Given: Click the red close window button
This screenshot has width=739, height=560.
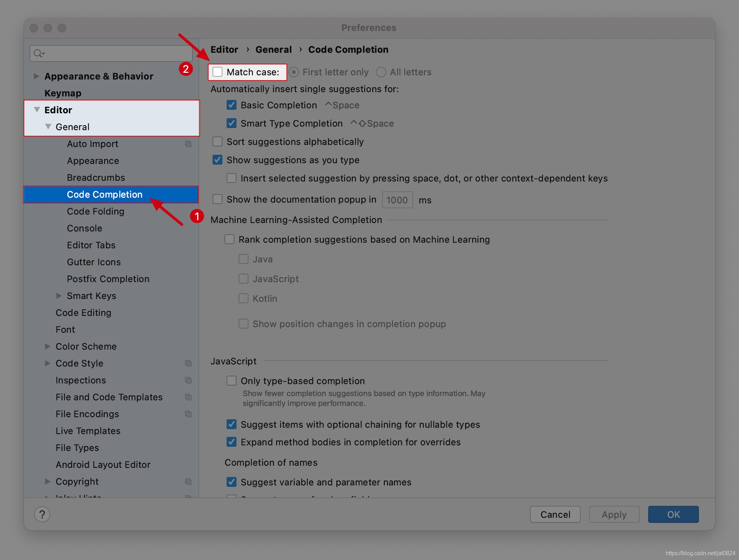Looking at the screenshot, I should click(x=34, y=28).
